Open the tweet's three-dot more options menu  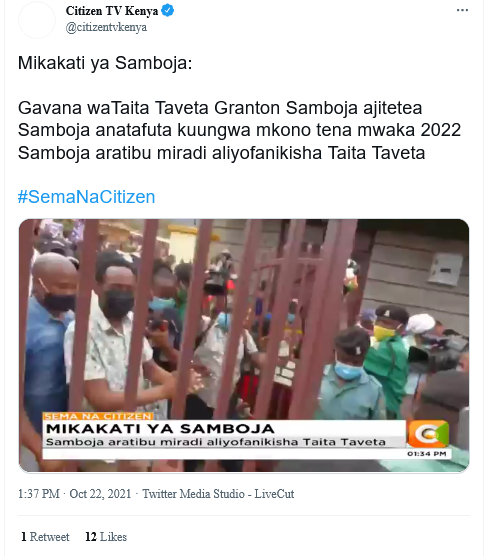point(462,10)
